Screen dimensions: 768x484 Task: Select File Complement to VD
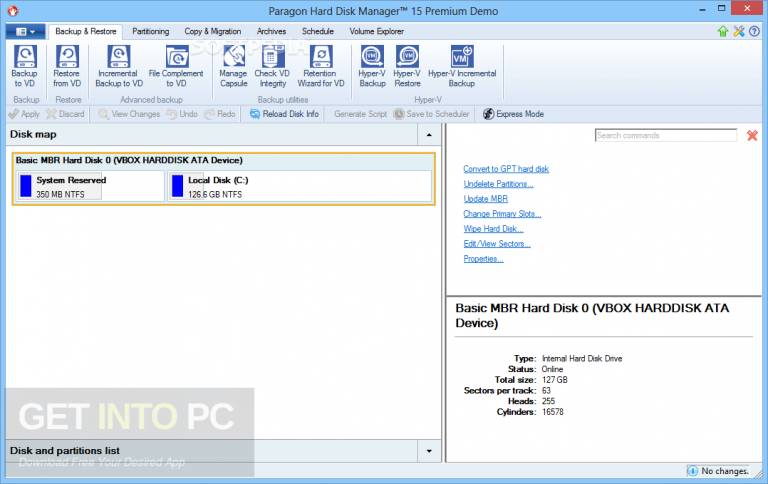pyautogui.click(x=176, y=66)
